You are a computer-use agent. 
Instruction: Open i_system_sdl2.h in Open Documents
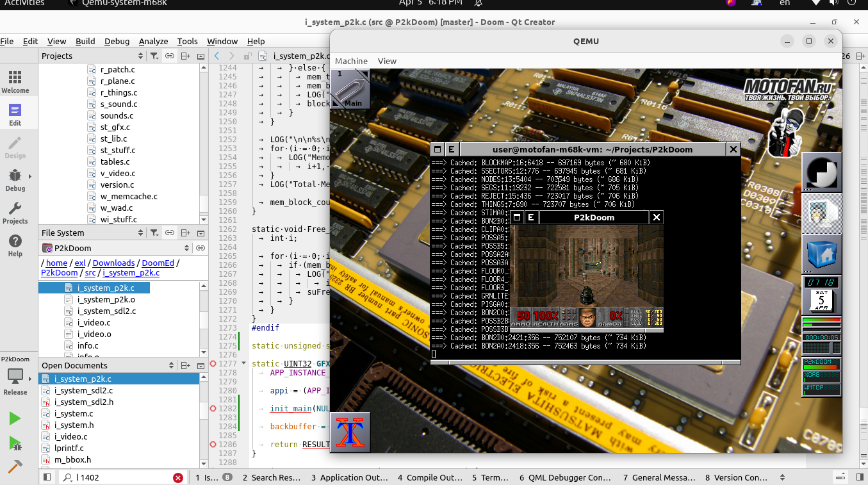84,402
